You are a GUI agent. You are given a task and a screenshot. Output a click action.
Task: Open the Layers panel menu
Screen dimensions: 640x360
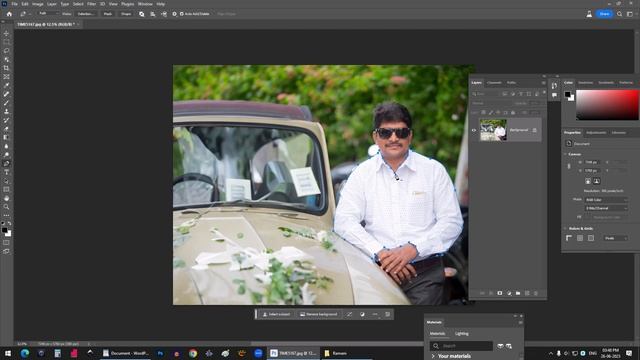(x=543, y=83)
